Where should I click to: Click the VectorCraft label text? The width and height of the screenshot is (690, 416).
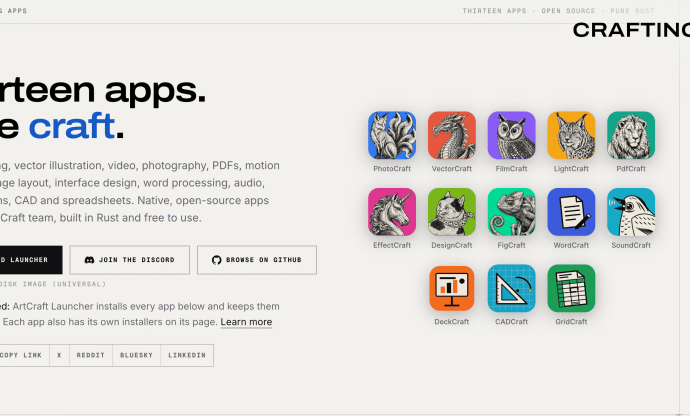pos(452,169)
